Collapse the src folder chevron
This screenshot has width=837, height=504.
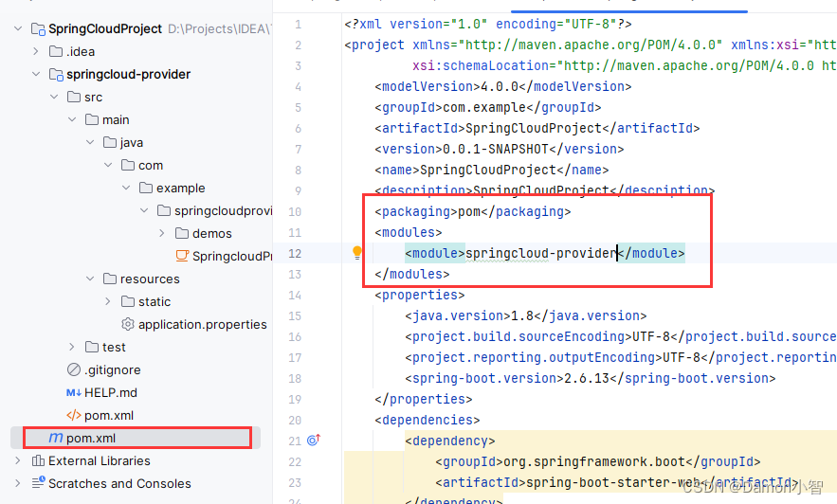54,97
